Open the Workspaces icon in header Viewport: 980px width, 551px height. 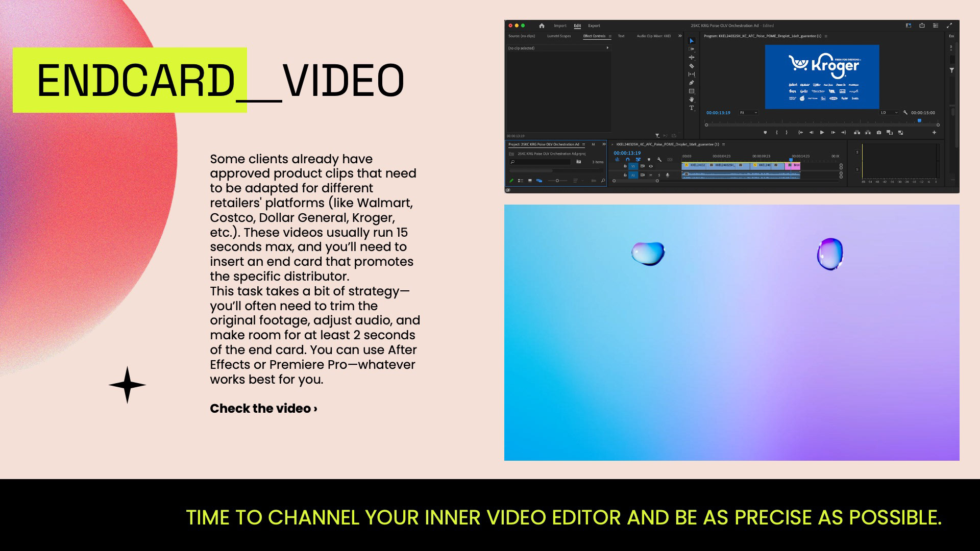[909, 26]
